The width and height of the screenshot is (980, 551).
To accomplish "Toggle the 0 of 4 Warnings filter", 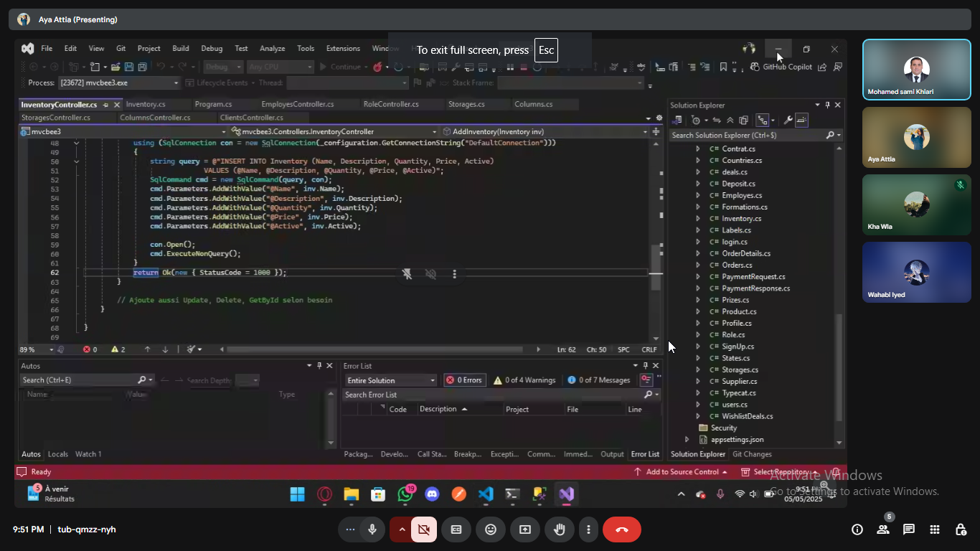I will coord(525,380).
